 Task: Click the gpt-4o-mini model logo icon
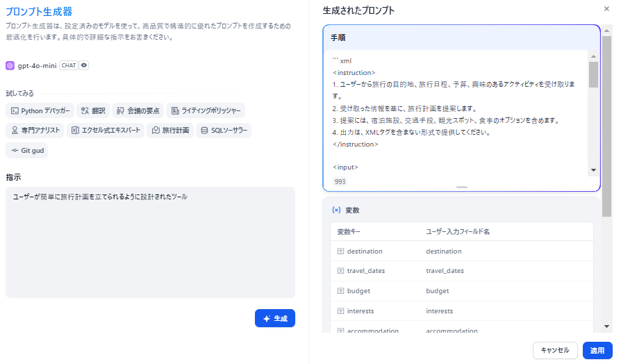pos(10,65)
